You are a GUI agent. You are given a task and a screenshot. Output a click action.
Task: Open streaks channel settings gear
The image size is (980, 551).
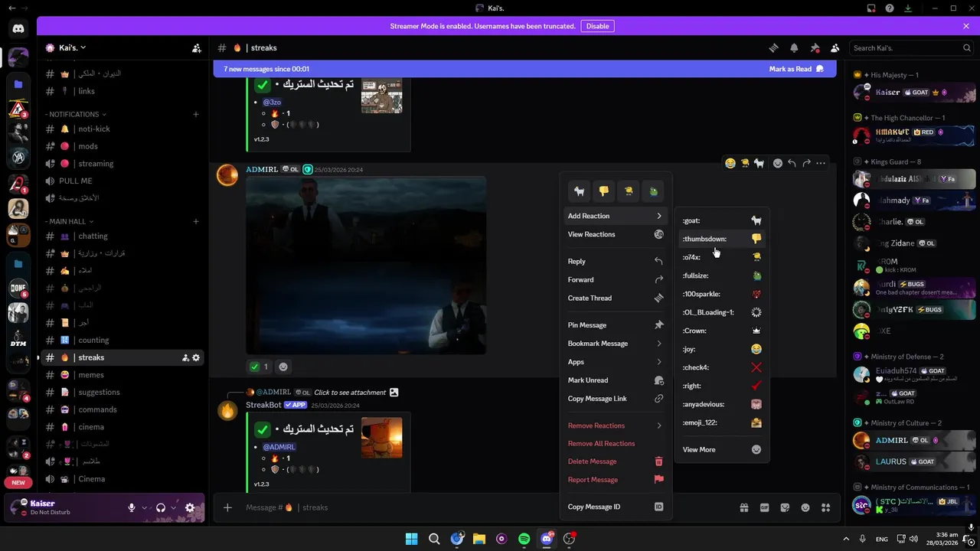click(196, 357)
